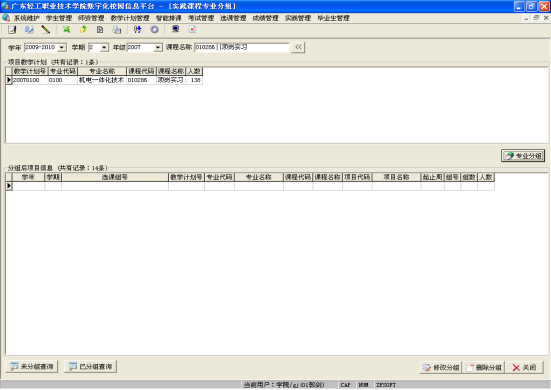The width and height of the screenshot is (551, 390).
Task: Restore the inner MDI child window
Action: [x=536, y=18]
